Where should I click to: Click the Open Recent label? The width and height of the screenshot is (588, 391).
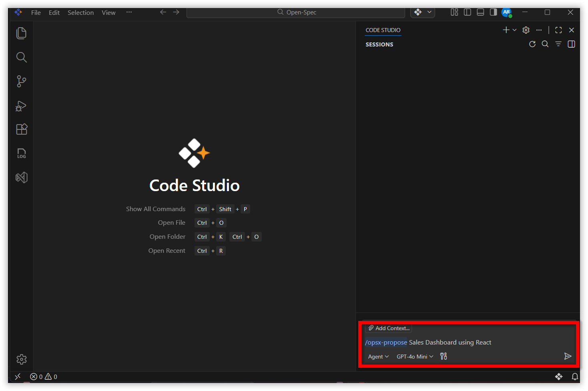pos(167,251)
